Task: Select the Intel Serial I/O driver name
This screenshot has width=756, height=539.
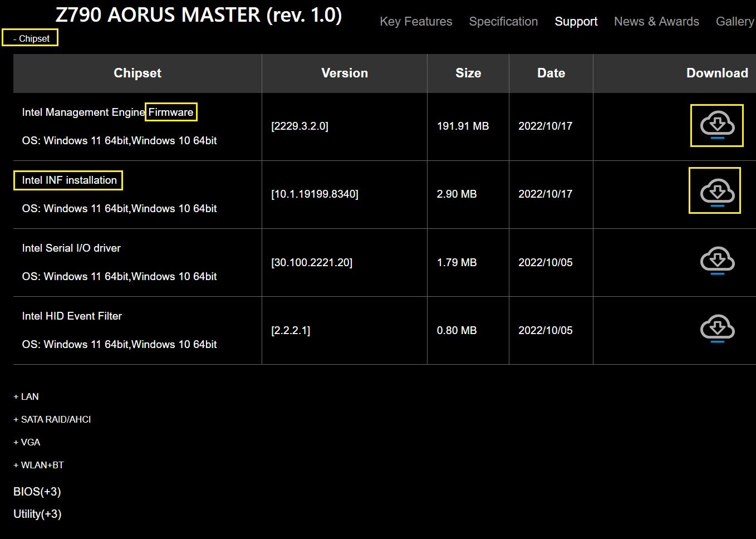Action: (x=71, y=248)
